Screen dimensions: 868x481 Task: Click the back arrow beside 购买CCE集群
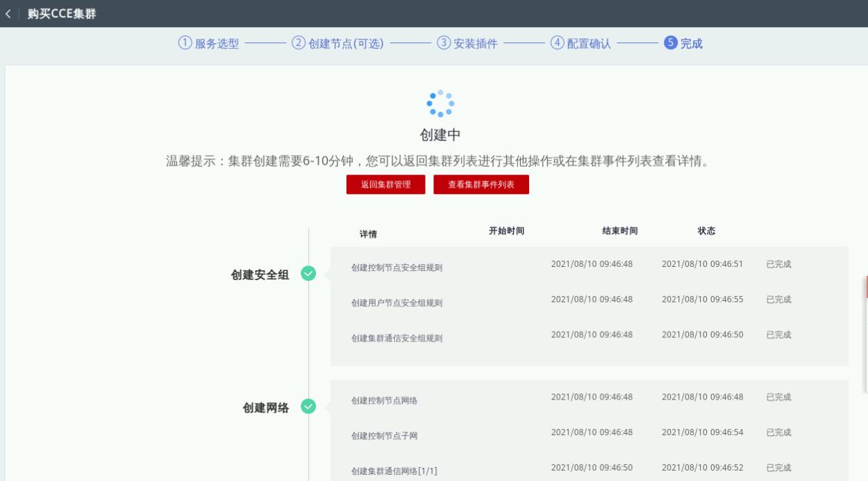pos(8,13)
